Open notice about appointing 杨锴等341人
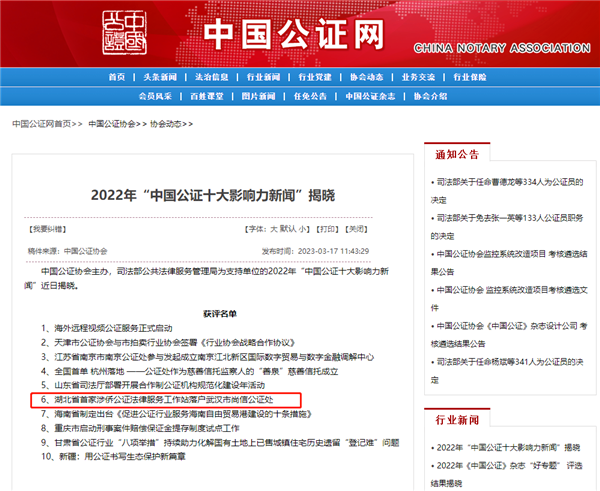Screen dimensions: 600x491 coord(507,371)
